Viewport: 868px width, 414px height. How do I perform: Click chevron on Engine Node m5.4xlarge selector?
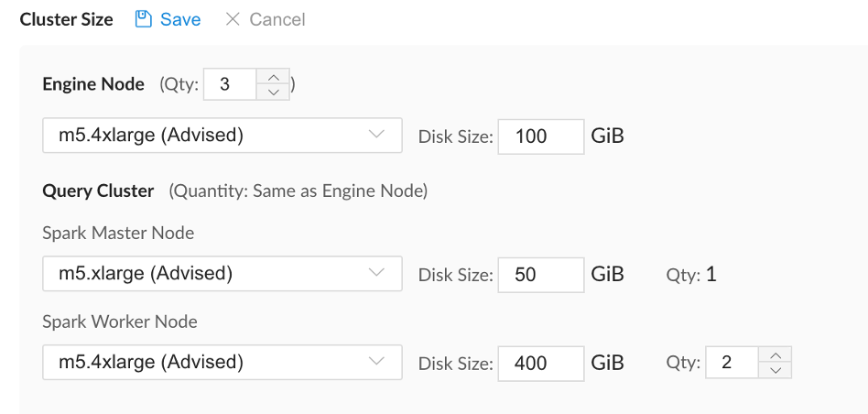[376, 134]
